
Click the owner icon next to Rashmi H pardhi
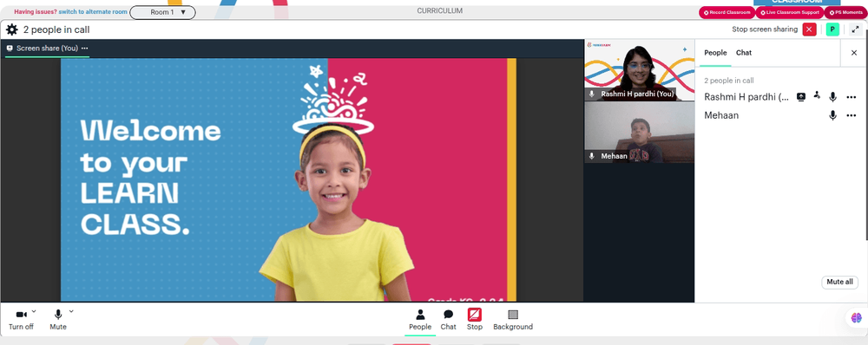(817, 95)
